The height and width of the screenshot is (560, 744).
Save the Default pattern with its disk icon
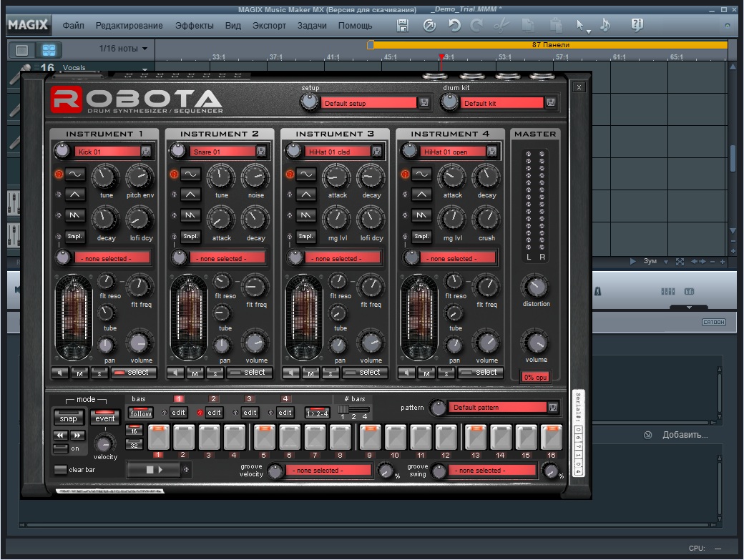(x=553, y=408)
